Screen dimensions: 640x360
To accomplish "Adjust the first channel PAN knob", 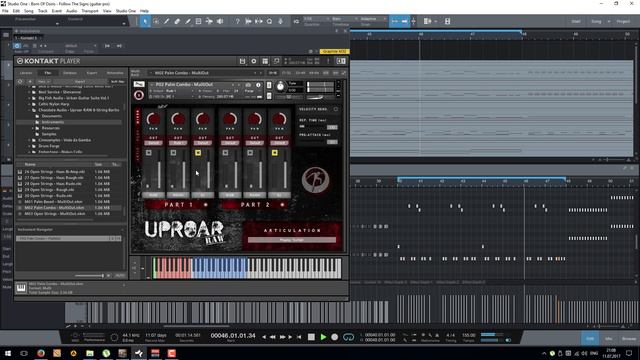I will coord(153,119).
